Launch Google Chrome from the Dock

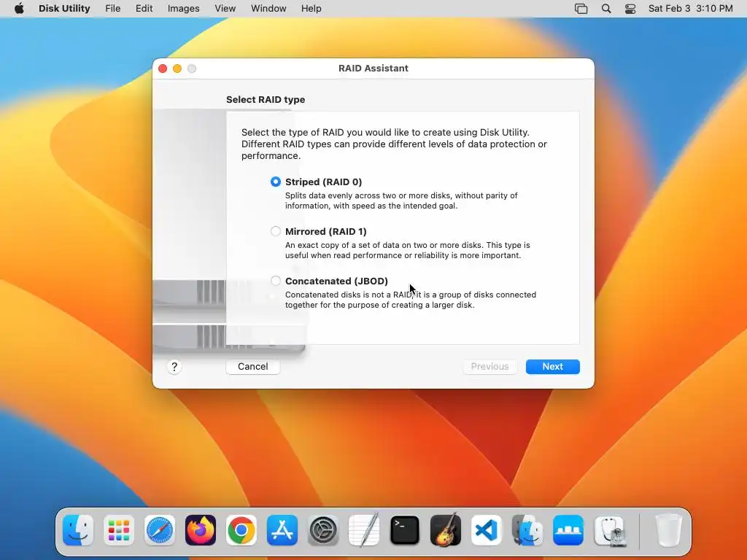(x=241, y=530)
